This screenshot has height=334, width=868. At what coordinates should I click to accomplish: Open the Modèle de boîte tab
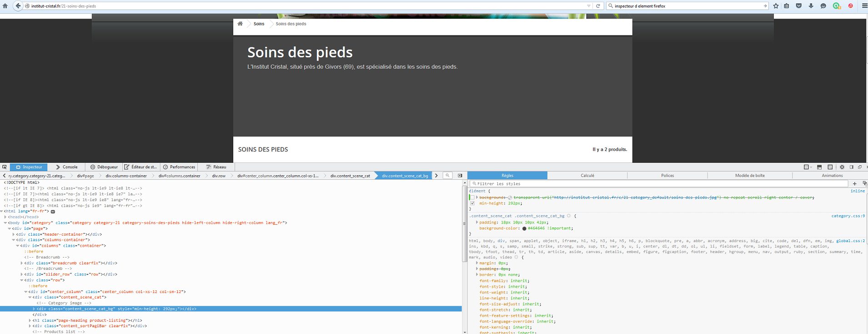(750, 176)
